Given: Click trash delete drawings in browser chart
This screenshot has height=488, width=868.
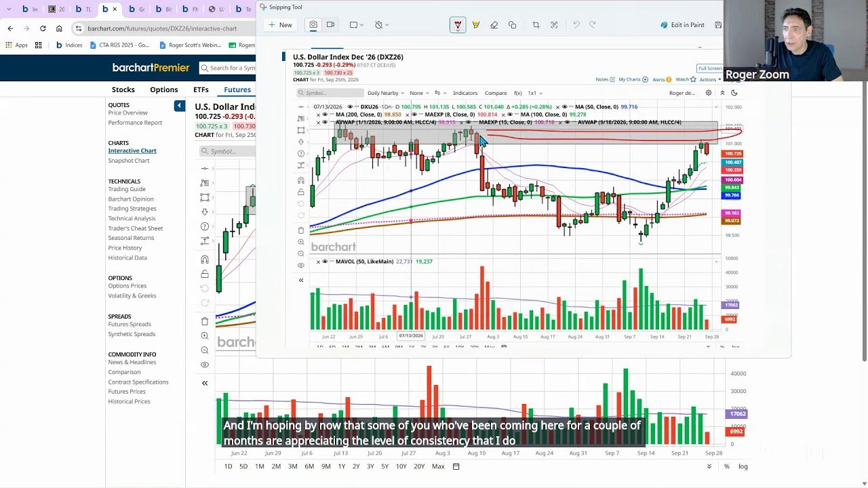Looking at the screenshot, I should pyautogui.click(x=205, y=321).
